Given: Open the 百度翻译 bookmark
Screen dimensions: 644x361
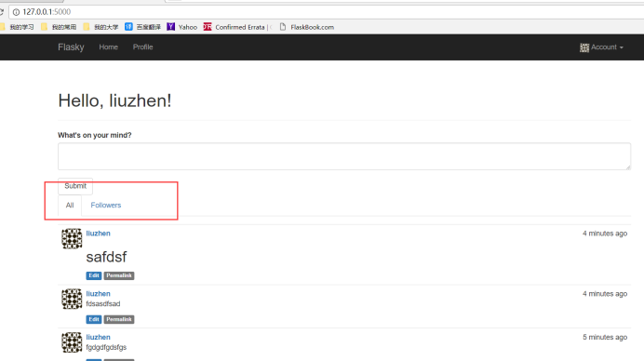Looking at the screenshot, I should (x=142, y=27).
